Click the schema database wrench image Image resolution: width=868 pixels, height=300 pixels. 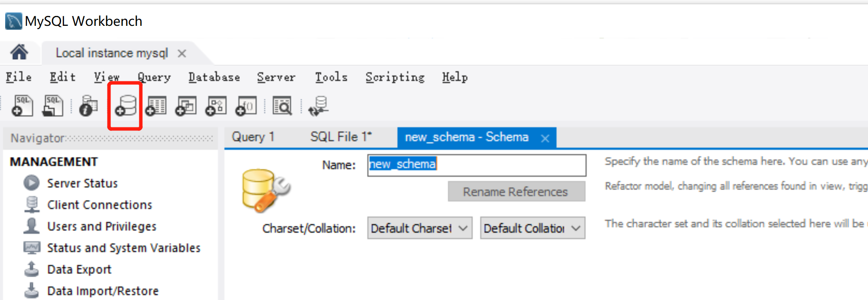pos(266,190)
